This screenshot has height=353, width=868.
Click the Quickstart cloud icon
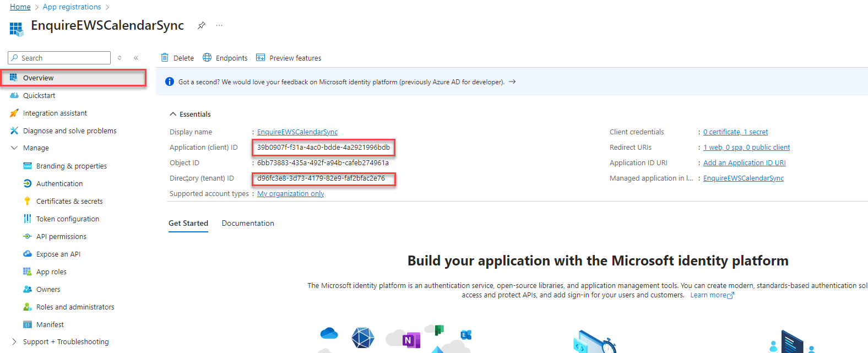(14, 95)
